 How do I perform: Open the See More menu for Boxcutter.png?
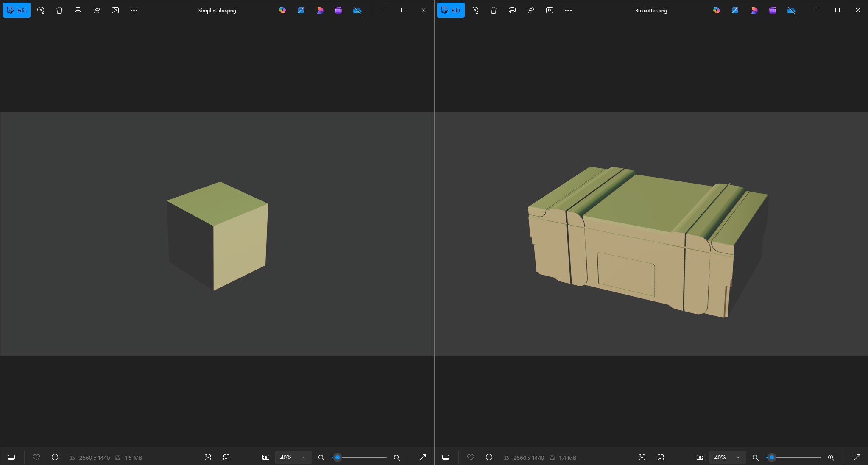[568, 10]
